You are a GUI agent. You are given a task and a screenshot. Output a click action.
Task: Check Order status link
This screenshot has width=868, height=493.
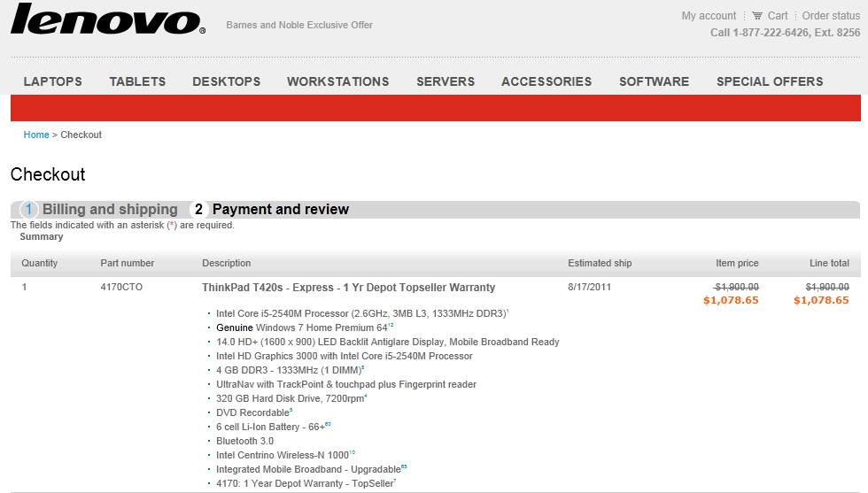831,16
